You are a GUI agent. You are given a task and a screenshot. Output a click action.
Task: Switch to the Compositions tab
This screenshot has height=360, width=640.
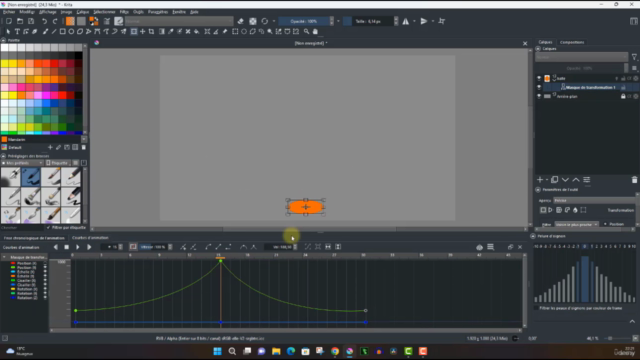[572, 42]
